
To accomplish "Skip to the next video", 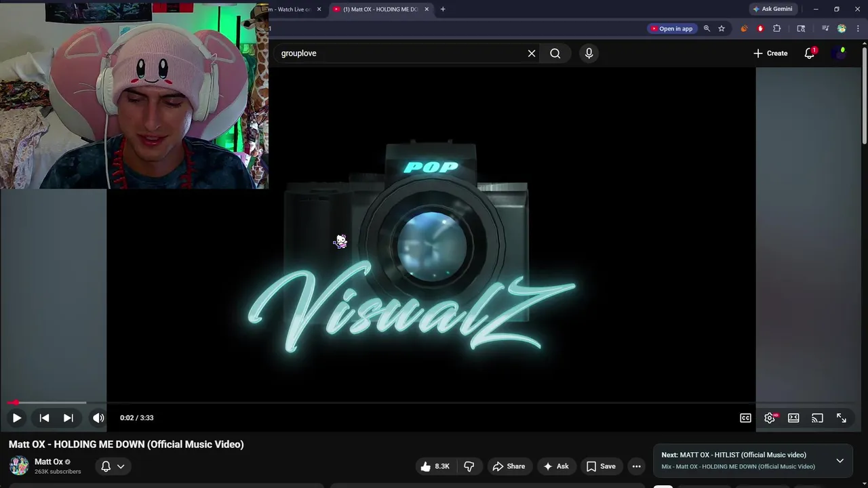I will click(68, 418).
